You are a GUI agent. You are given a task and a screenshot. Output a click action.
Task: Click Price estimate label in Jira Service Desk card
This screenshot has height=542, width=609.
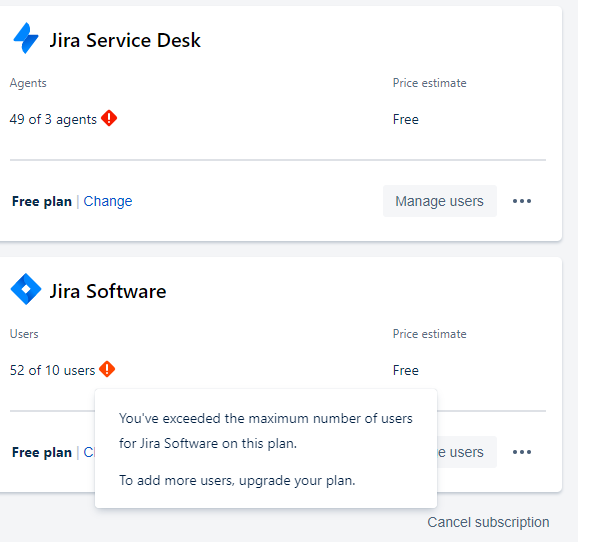(x=430, y=83)
